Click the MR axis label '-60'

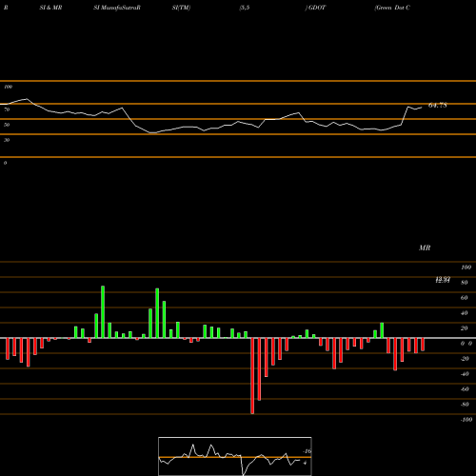pos(465,389)
